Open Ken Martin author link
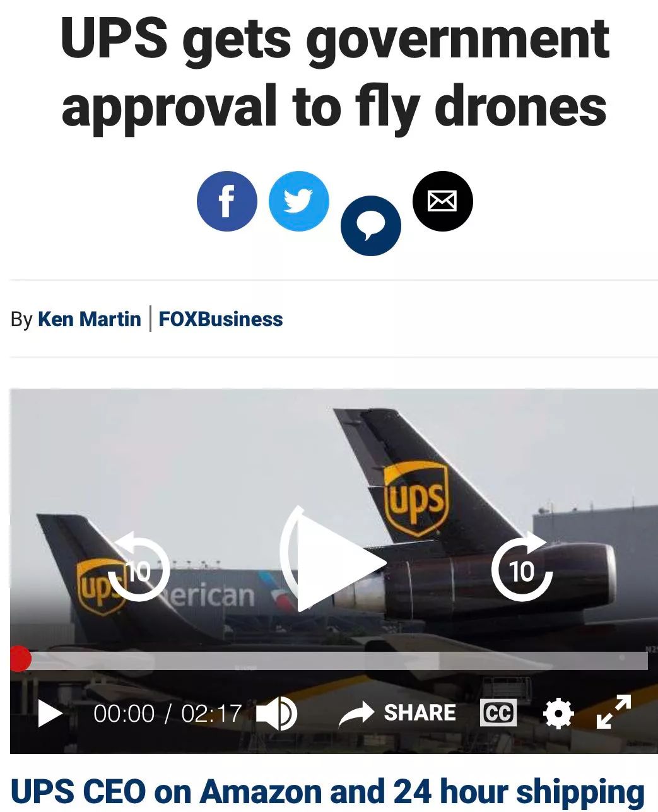Image resolution: width=658 pixels, height=812 pixels. pyautogui.click(x=90, y=319)
